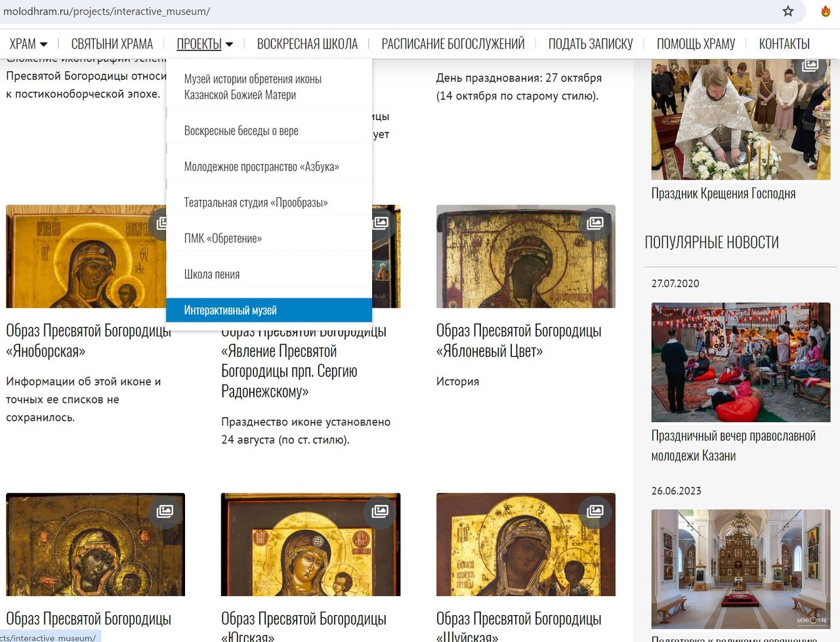Image resolution: width=840 pixels, height=642 pixels.
Task: Select «Интерактивный музей» from the dropdown
Action: pos(230,310)
